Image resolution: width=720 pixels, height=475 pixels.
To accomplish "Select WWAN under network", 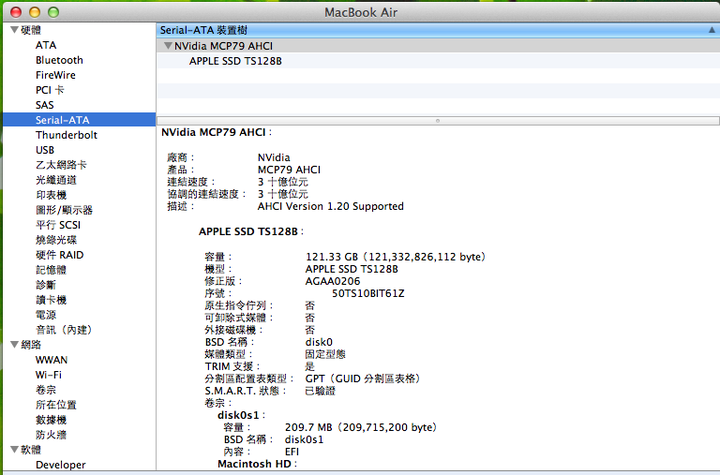I will tap(51, 360).
